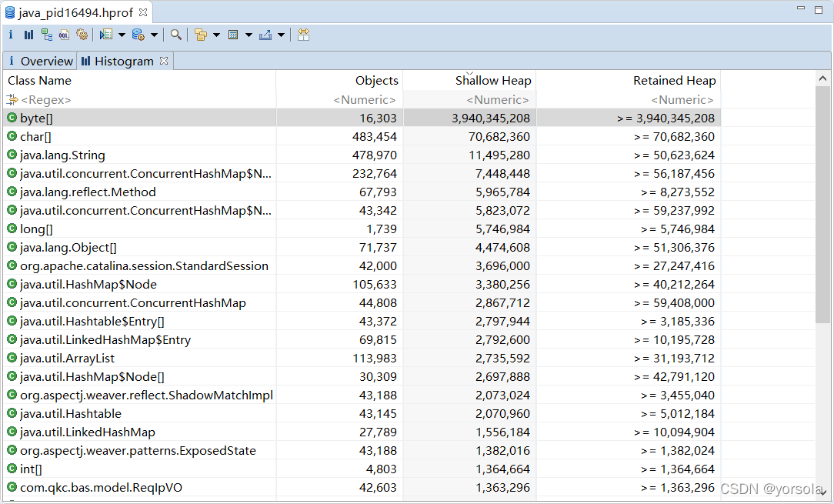Open the OQL query editor
Screen dimensions: 834x504
tap(64, 35)
